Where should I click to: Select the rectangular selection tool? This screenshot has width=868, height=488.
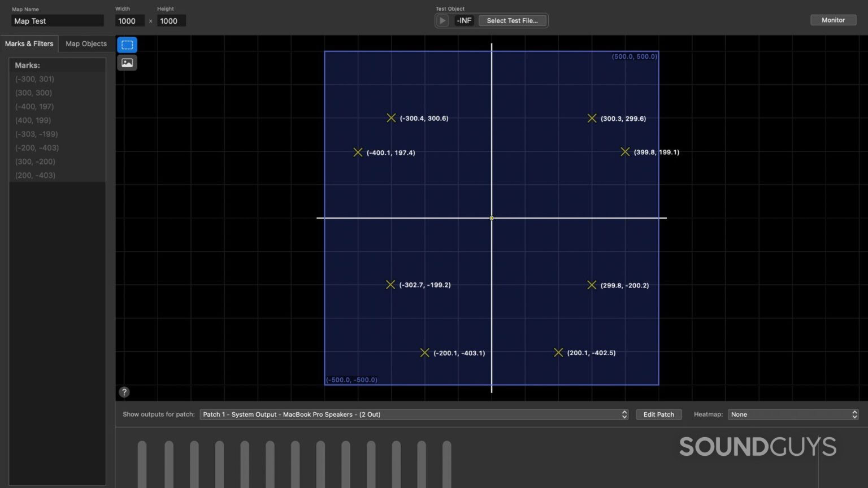click(x=127, y=45)
